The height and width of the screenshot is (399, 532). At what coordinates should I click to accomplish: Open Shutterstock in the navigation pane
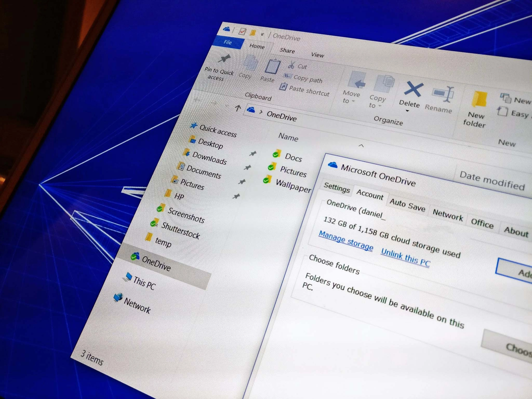tap(175, 229)
